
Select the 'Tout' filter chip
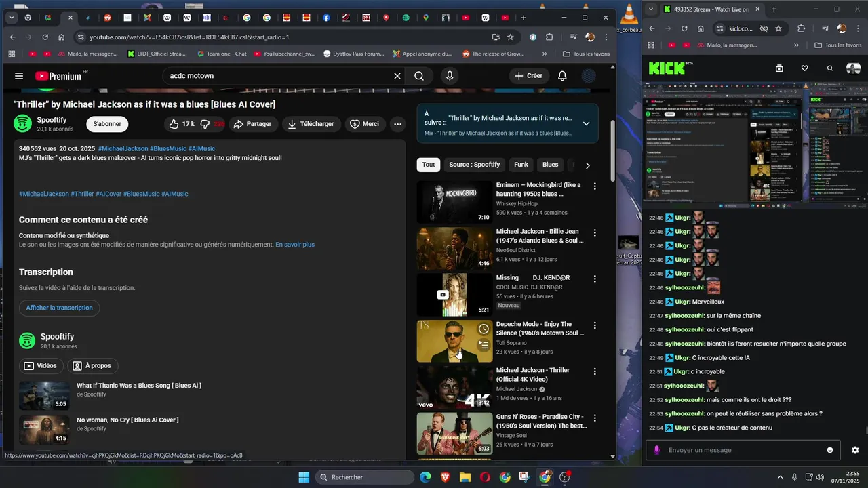click(429, 165)
